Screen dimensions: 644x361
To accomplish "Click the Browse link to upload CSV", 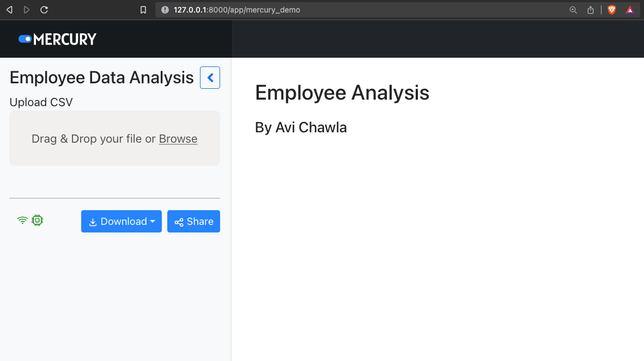I will 178,139.
